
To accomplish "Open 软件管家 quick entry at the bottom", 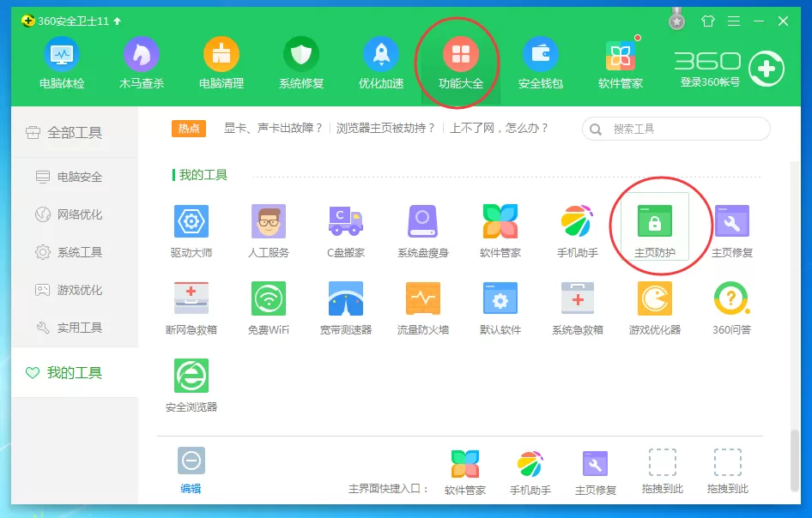I will coord(465,472).
